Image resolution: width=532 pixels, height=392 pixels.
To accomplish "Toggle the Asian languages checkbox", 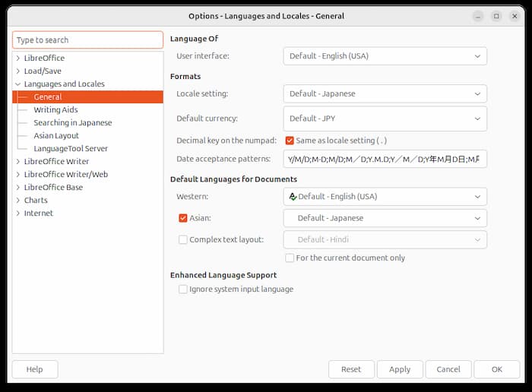I will click(183, 218).
